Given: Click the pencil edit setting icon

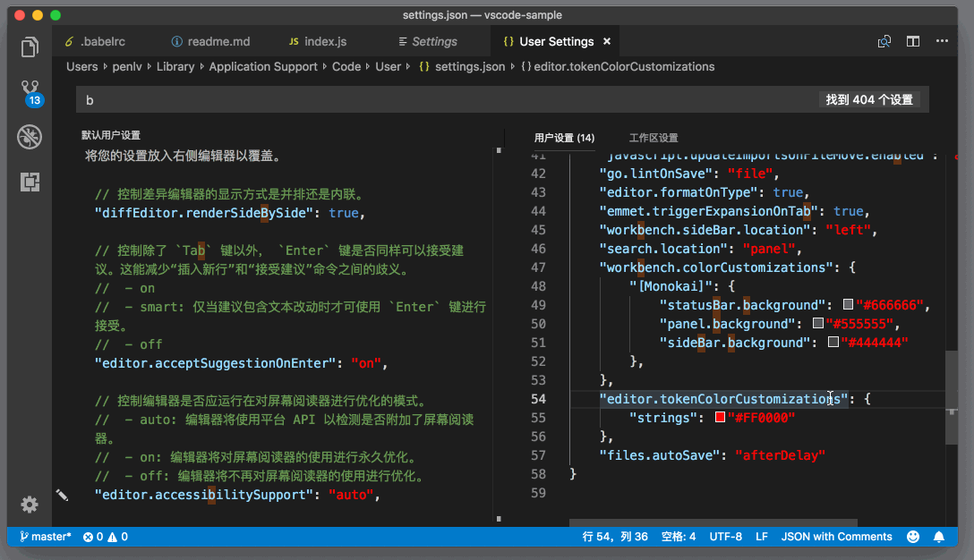Looking at the screenshot, I should coord(62,495).
